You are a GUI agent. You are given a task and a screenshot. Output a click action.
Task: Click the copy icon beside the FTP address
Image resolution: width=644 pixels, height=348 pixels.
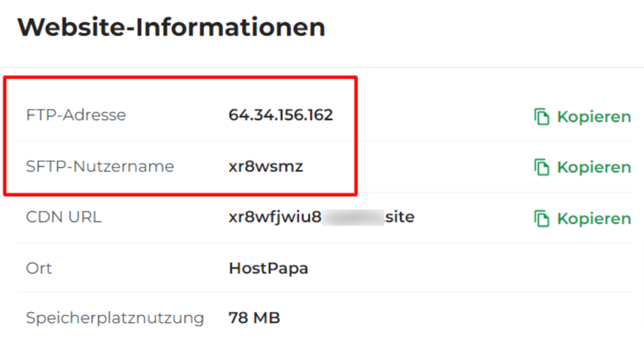(x=541, y=116)
